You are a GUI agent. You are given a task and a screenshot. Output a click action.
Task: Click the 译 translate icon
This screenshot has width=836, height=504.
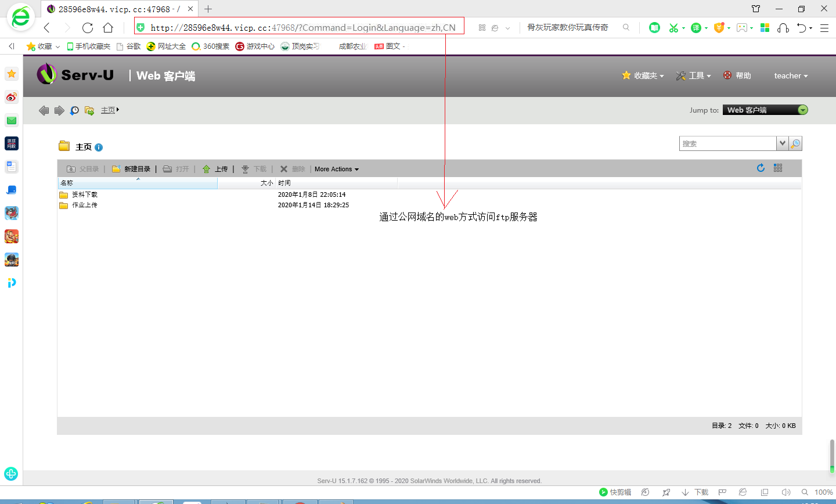pyautogui.click(x=696, y=27)
